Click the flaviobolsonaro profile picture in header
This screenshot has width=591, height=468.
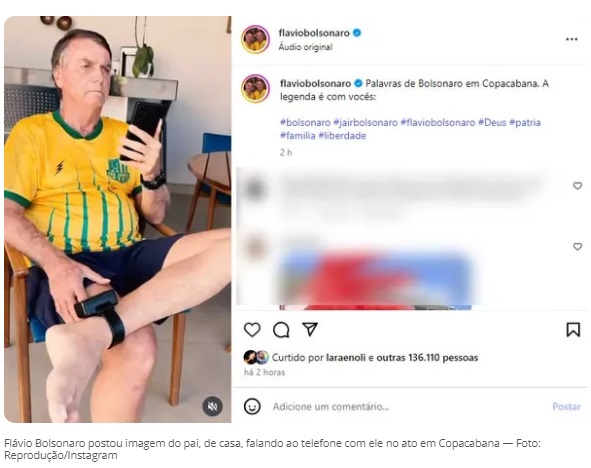coord(256,39)
